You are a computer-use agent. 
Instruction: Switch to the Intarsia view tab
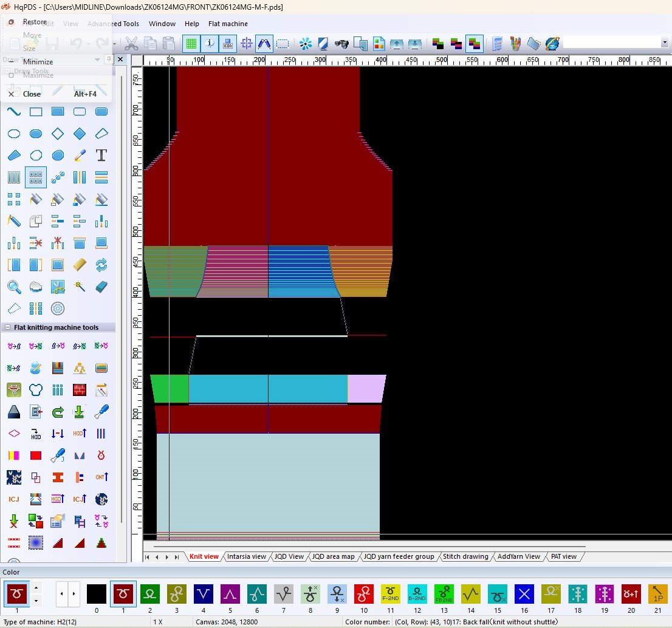pyautogui.click(x=245, y=556)
